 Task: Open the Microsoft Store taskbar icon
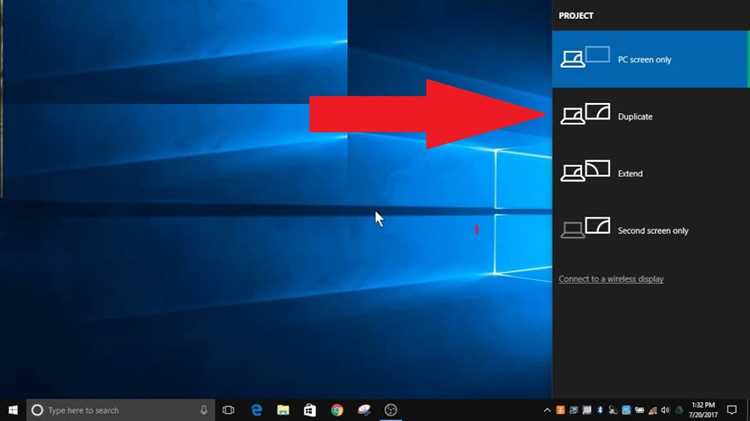pos(310,410)
